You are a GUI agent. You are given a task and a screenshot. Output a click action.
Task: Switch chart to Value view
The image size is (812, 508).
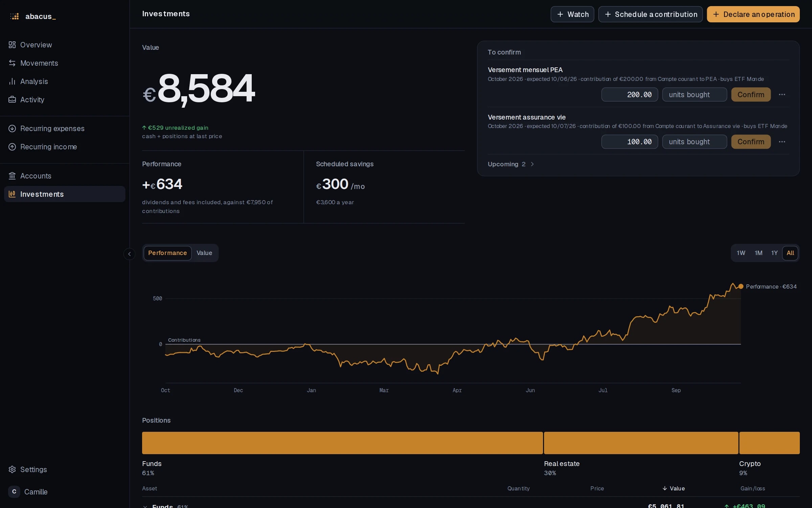click(204, 253)
